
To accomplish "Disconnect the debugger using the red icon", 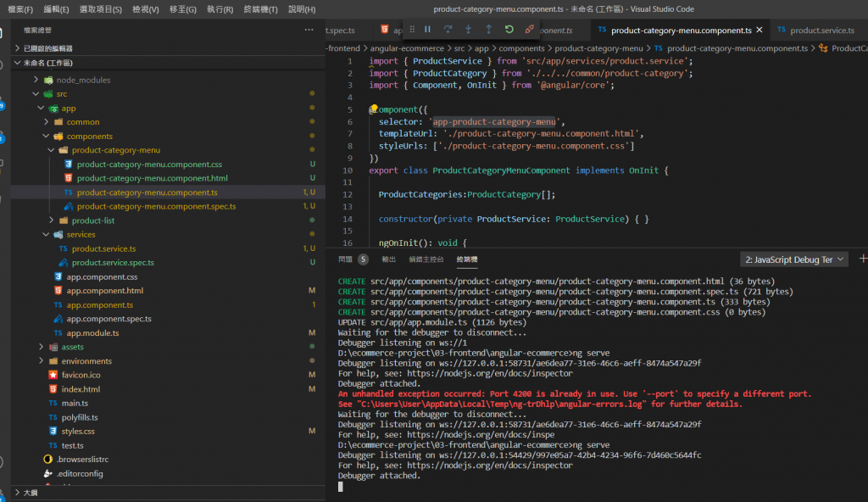I will click(x=529, y=30).
